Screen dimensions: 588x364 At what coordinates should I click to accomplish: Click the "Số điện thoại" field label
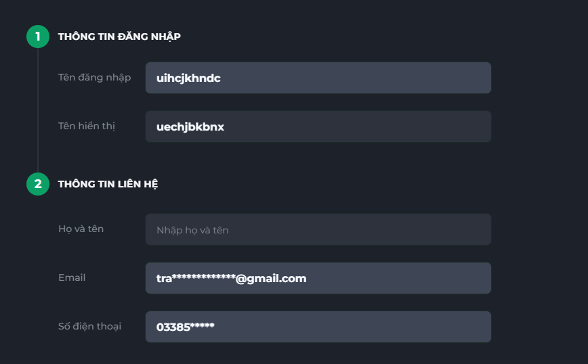90,326
